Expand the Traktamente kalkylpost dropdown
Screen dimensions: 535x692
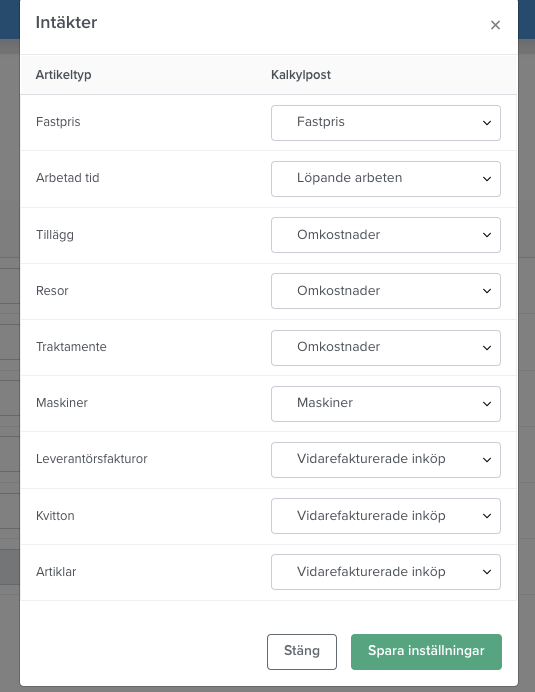click(x=386, y=348)
